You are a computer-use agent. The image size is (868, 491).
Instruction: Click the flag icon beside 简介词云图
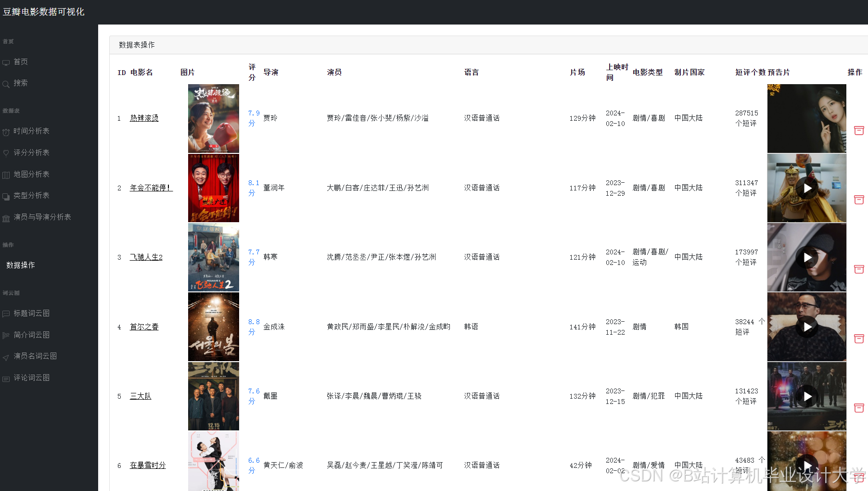click(6, 336)
